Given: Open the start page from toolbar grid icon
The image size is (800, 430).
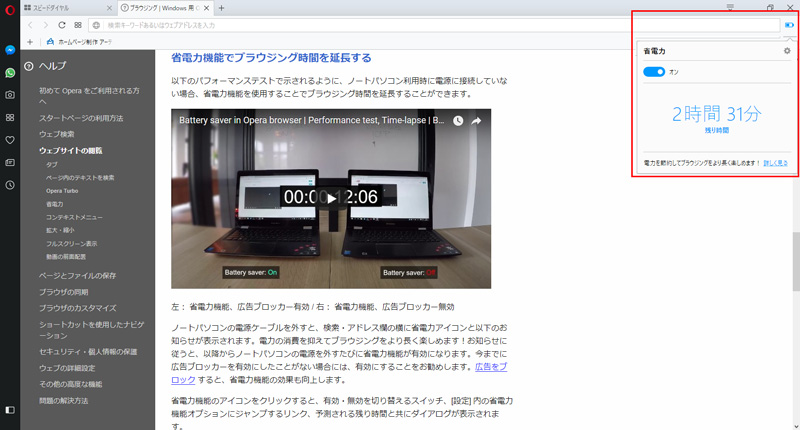Looking at the screenshot, I should click(78, 25).
